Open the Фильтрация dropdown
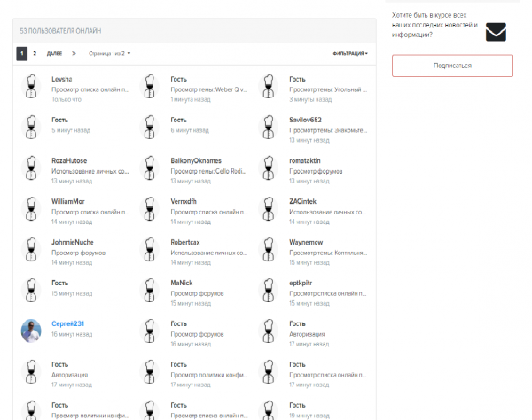 [350, 53]
